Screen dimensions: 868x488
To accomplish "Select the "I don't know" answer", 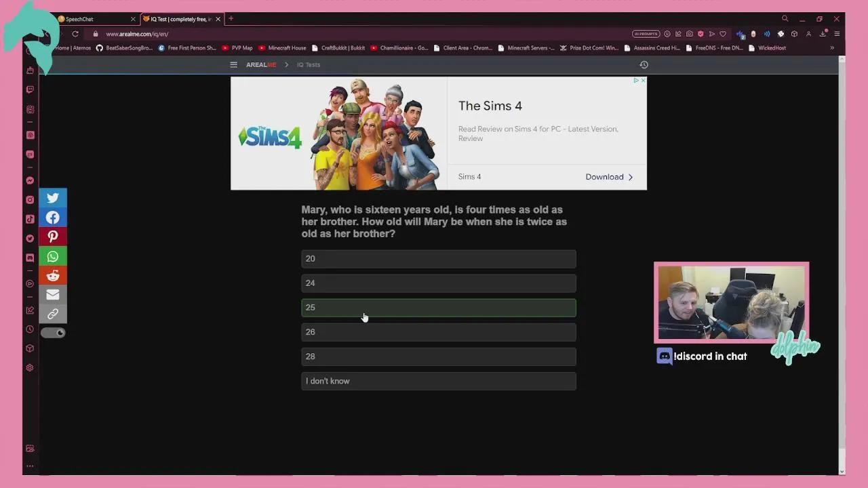I will pos(439,381).
